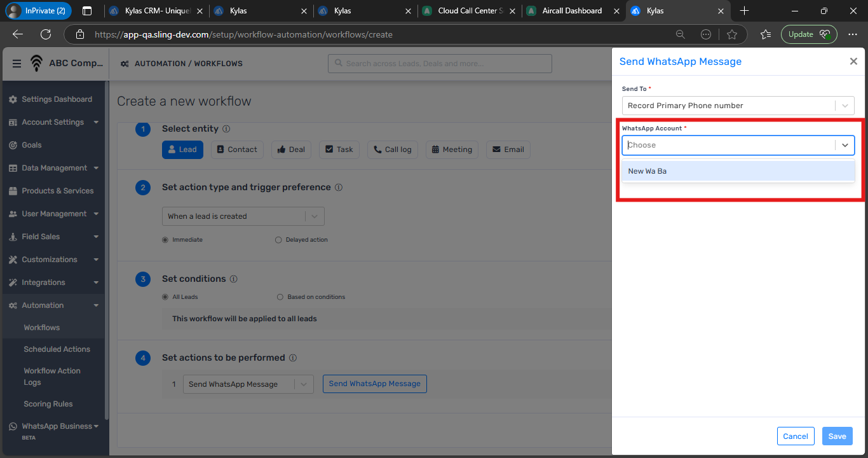Click the InPrivate profile badge
The image size is (868, 458).
point(39,11)
